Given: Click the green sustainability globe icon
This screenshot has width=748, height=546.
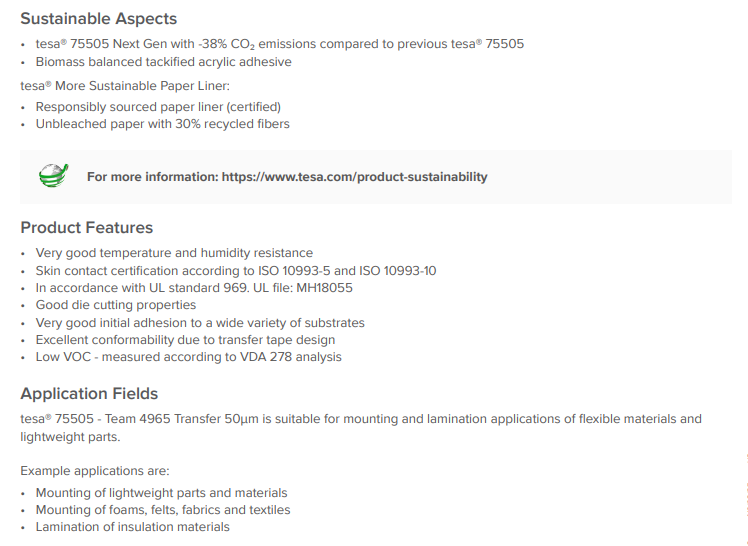Looking at the screenshot, I should tap(53, 176).
